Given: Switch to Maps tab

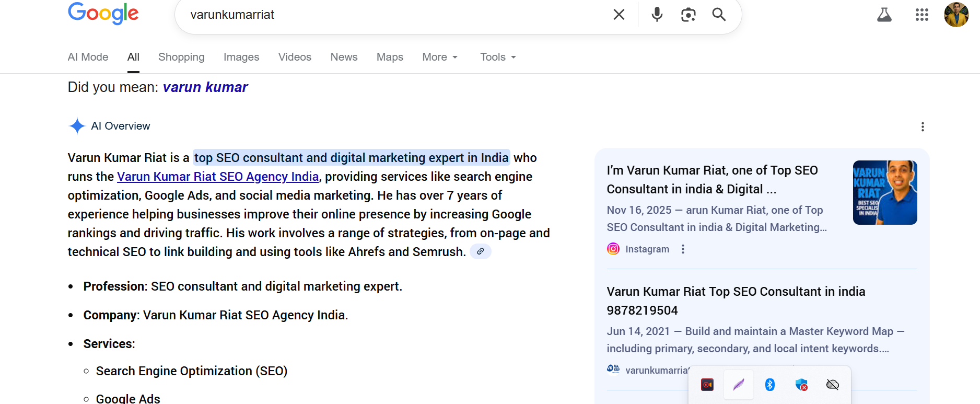Looking at the screenshot, I should point(390,57).
